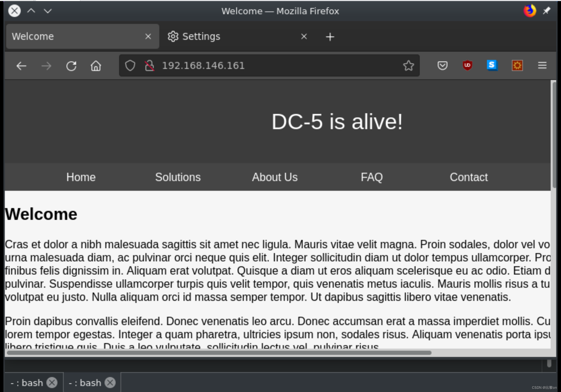Click the FAQ navigation link
This screenshot has height=392, width=561.
click(371, 177)
